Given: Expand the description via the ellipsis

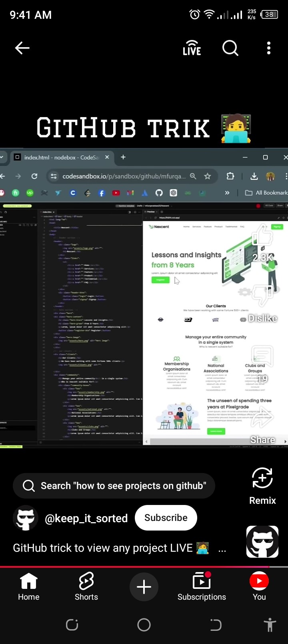Looking at the screenshot, I should pyautogui.click(x=222, y=549).
